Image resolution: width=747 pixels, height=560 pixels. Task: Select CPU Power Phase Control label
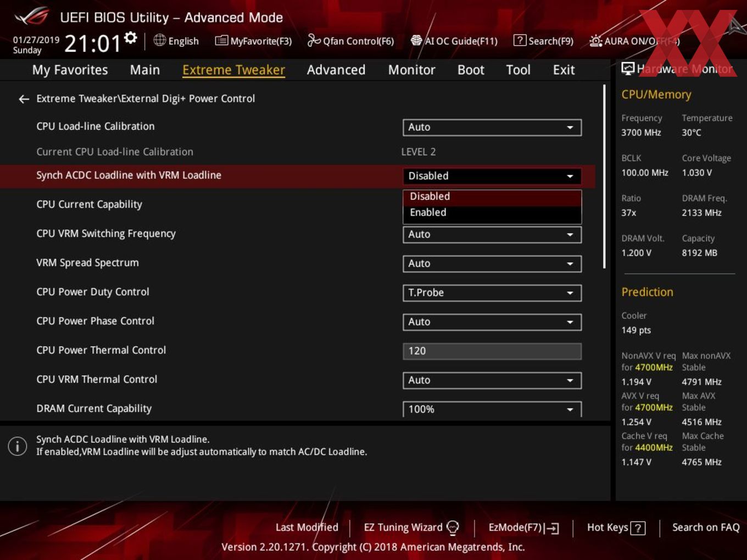95,321
